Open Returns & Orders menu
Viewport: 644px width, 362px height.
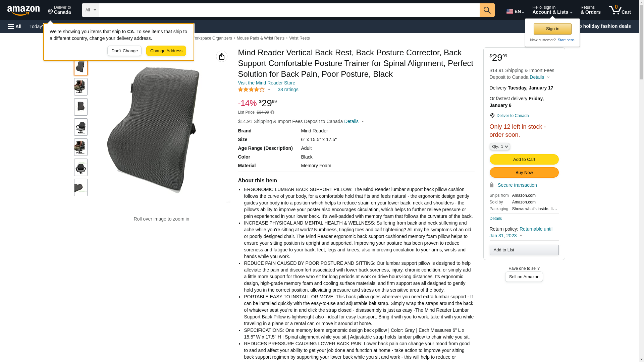click(591, 10)
